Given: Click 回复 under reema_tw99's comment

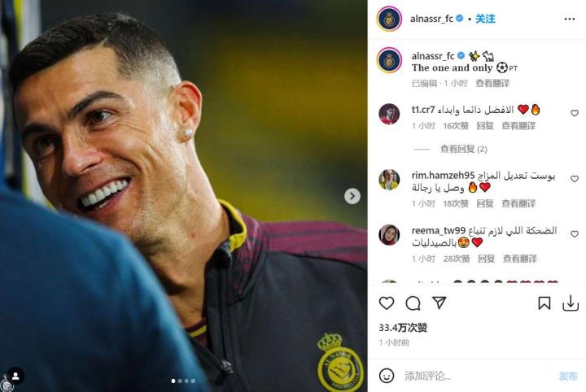Looking at the screenshot, I should (486, 259).
